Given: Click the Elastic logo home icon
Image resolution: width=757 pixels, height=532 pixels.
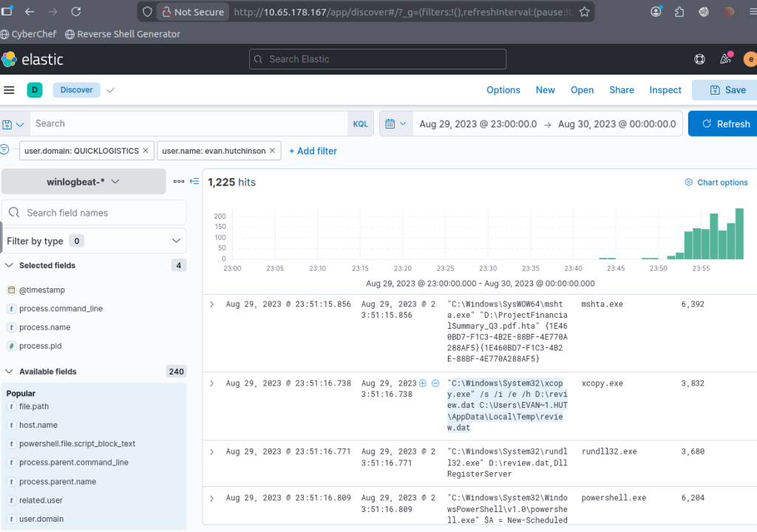Looking at the screenshot, I should tap(10, 59).
